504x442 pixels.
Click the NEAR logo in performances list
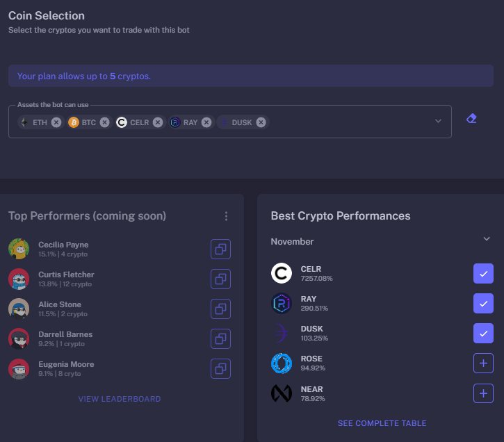pos(282,393)
